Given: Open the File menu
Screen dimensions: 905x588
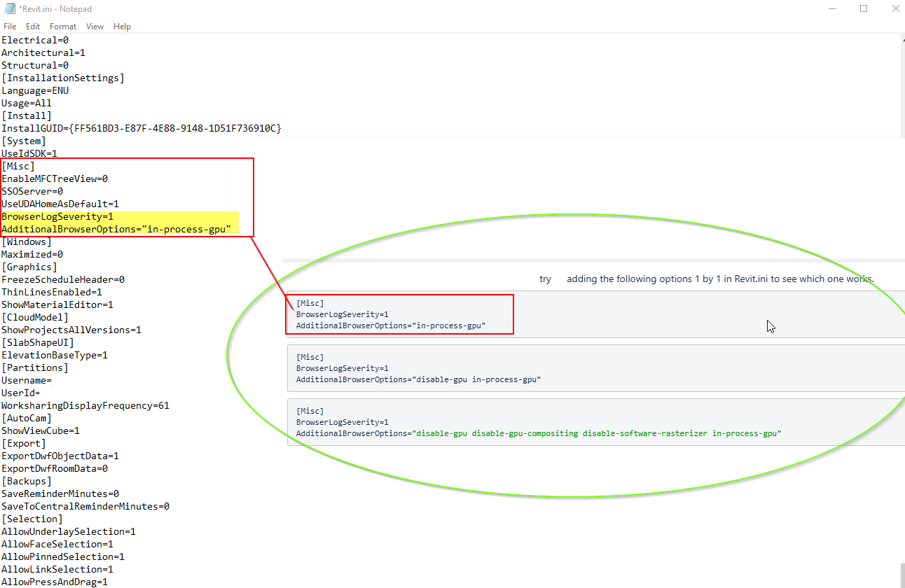Looking at the screenshot, I should pos(10,26).
